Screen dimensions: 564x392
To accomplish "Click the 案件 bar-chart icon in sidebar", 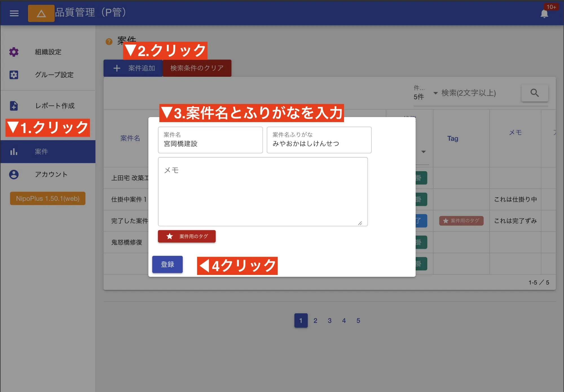I will (x=14, y=151).
